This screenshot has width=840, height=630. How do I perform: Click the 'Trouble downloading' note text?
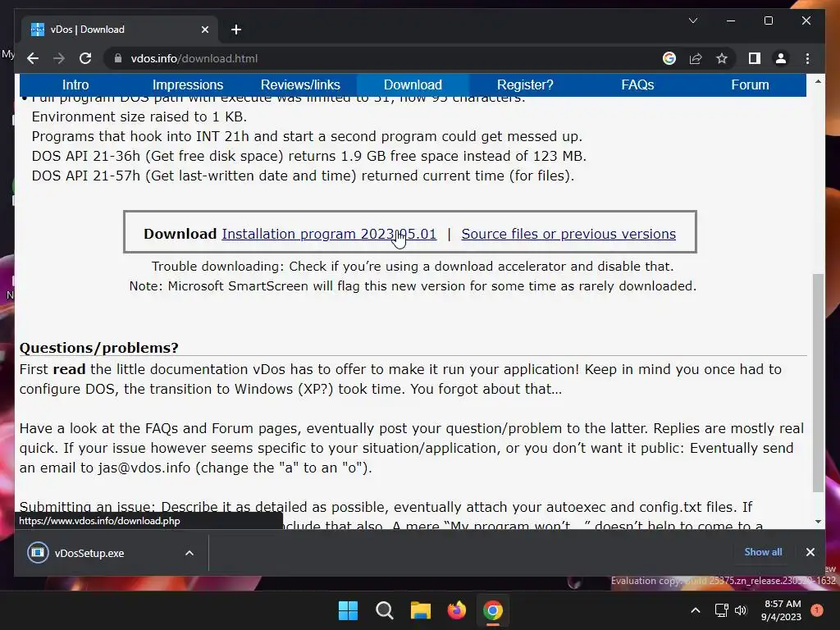(x=413, y=267)
